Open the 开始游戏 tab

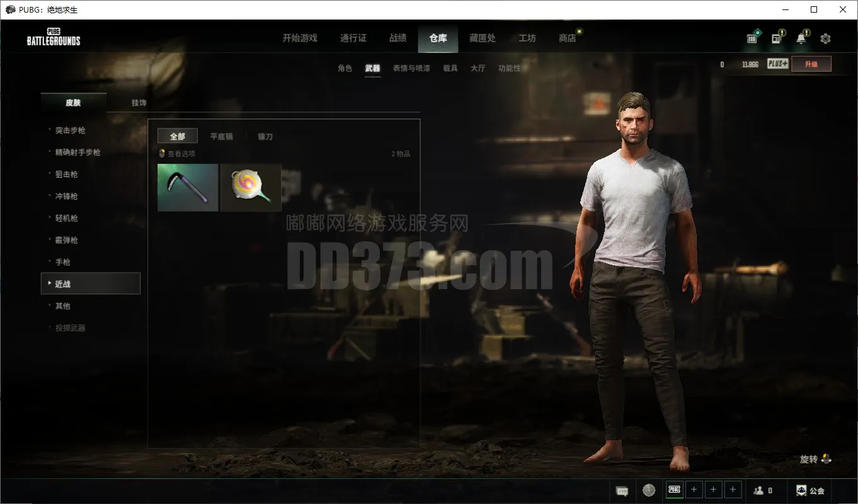pos(300,38)
